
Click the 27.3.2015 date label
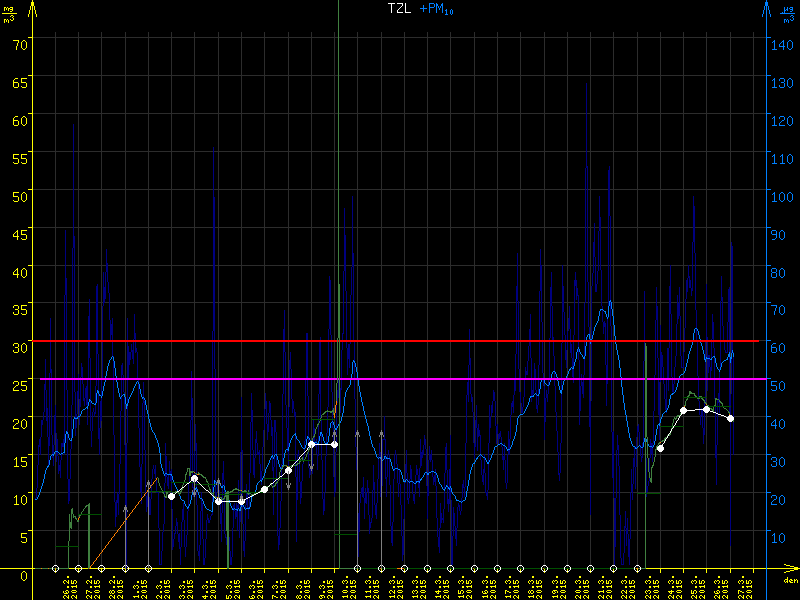tap(741, 587)
